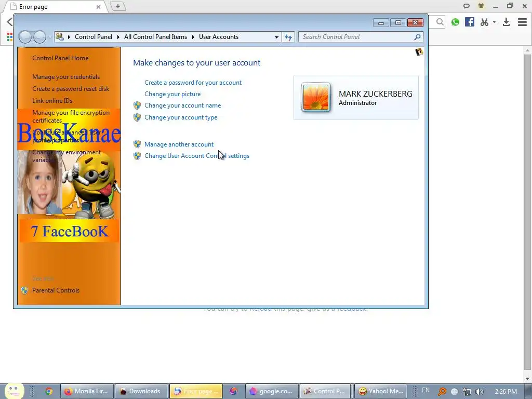Click the User Accounts icon in the address bar
The height and width of the screenshot is (399, 532).
point(60,37)
